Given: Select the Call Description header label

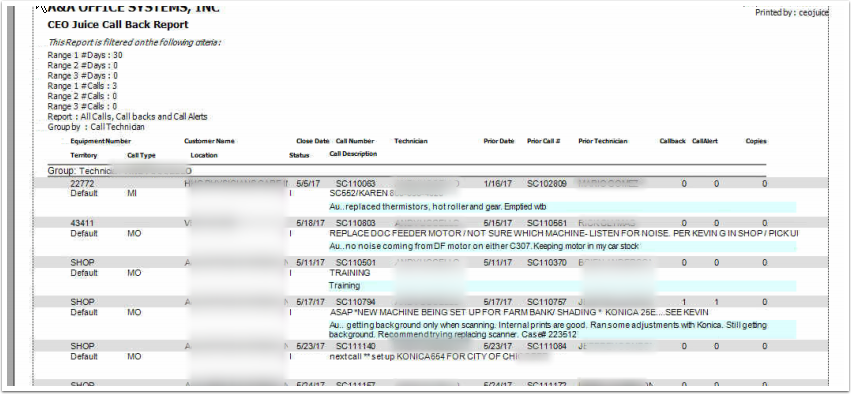Looking at the screenshot, I should (x=353, y=154).
